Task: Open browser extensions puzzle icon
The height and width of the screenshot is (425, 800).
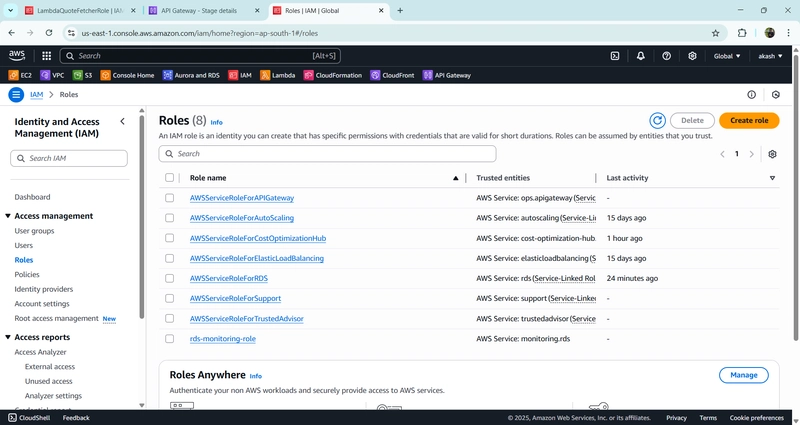Action: tap(742, 33)
